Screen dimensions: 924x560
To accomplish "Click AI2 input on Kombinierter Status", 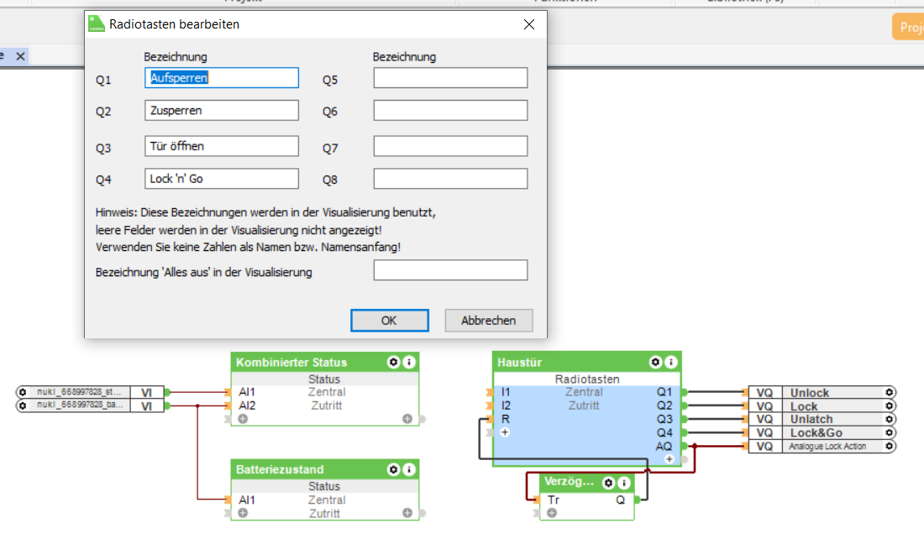I will [x=247, y=406].
